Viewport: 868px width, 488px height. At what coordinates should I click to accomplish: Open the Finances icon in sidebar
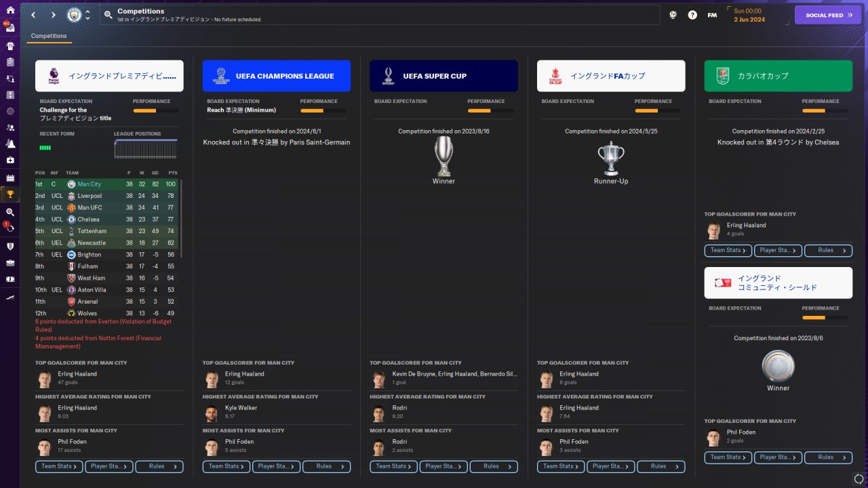point(10,279)
